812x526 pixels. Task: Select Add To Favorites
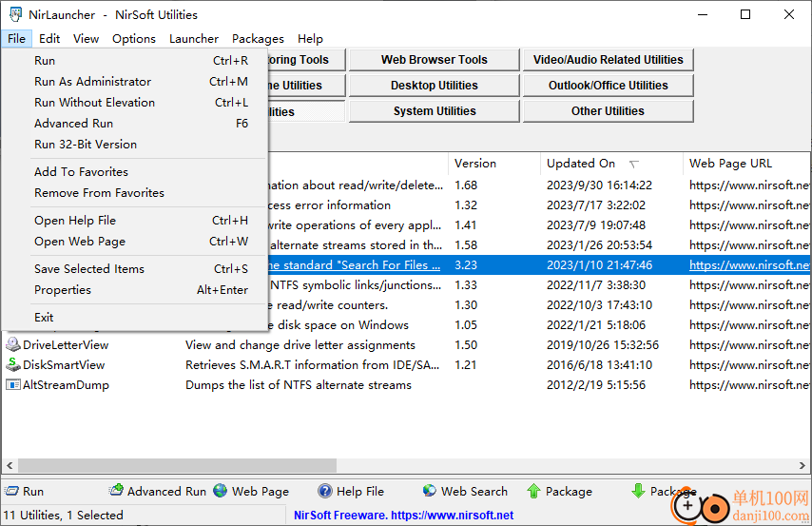[x=135, y=171]
